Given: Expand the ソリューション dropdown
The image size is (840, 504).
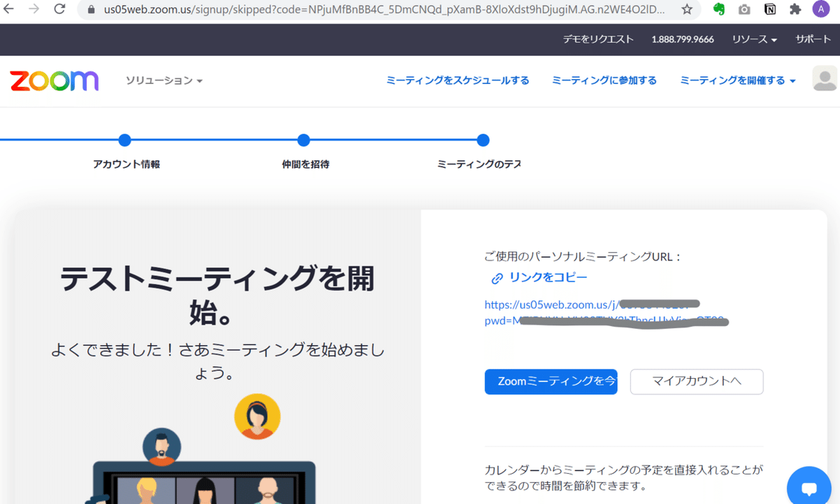Looking at the screenshot, I should coord(164,80).
